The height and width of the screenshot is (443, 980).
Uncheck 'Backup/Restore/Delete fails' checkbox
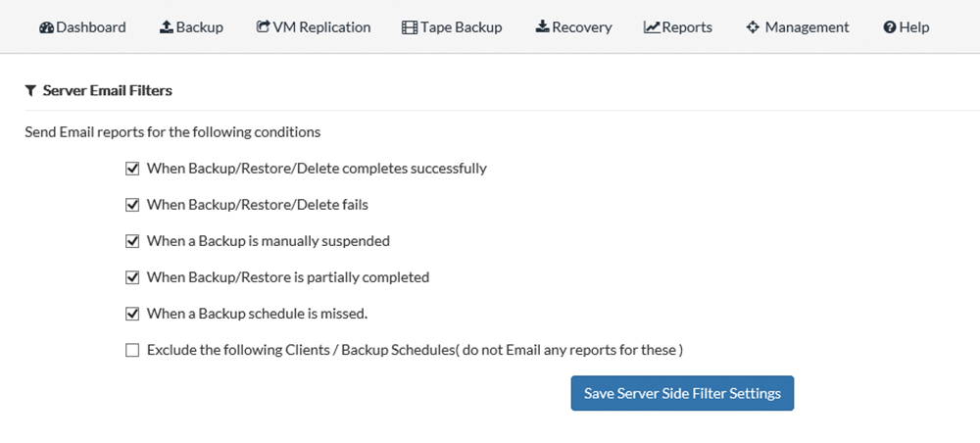point(132,205)
